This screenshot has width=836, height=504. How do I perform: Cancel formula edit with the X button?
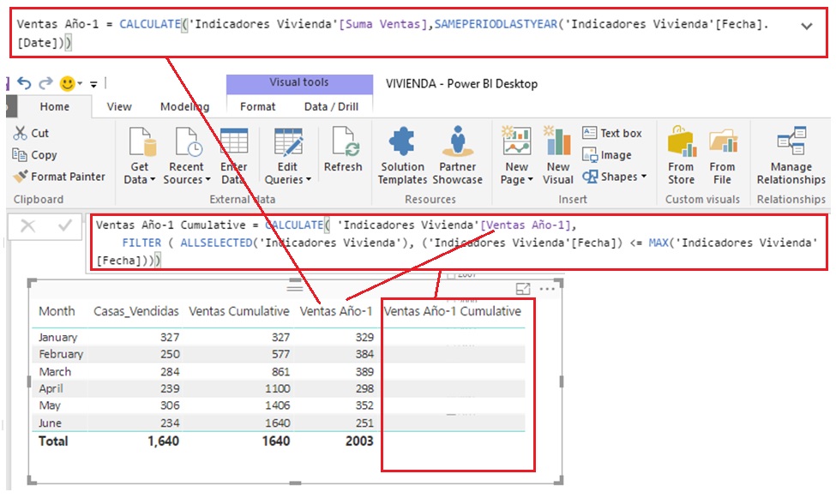click(x=27, y=226)
